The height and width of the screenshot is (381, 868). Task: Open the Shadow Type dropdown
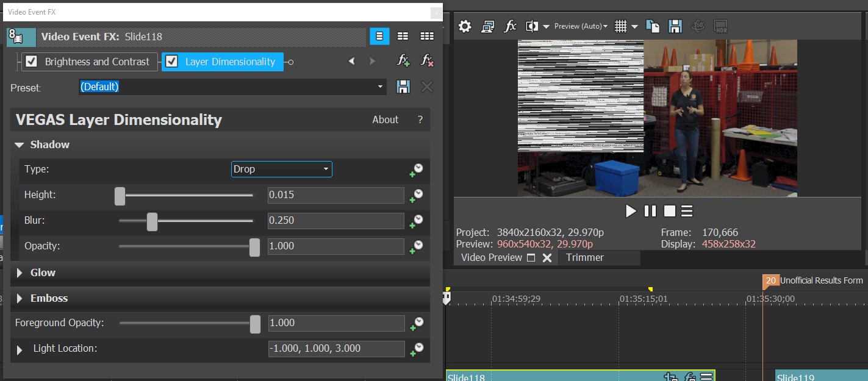pyautogui.click(x=282, y=169)
